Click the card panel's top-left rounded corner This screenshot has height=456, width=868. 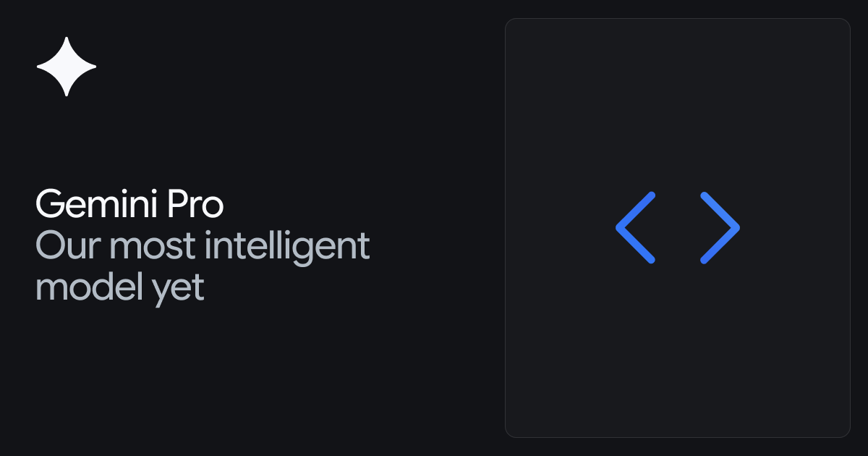click(x=509, y=22)
